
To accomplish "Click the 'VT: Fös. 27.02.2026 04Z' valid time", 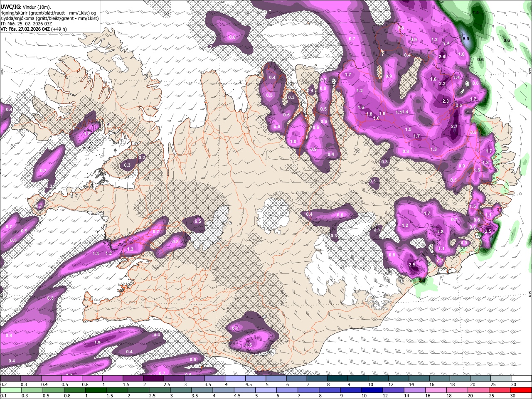I will [26, 29].
